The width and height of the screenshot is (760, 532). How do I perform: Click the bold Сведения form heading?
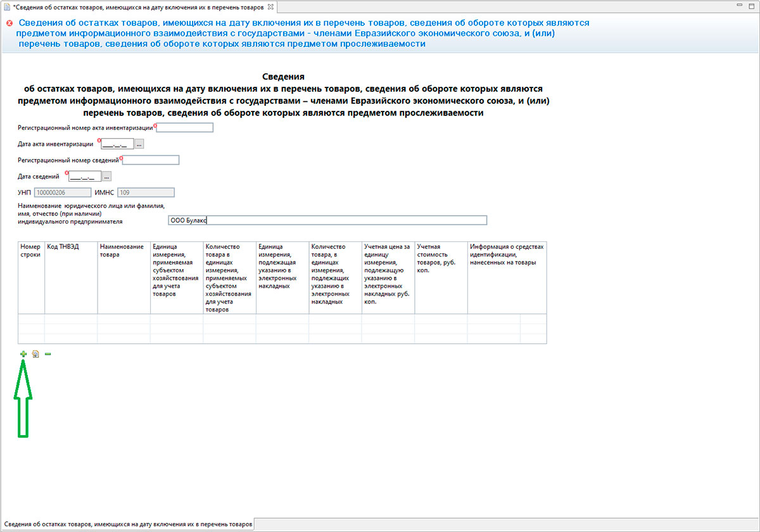[x=283, y=77]
